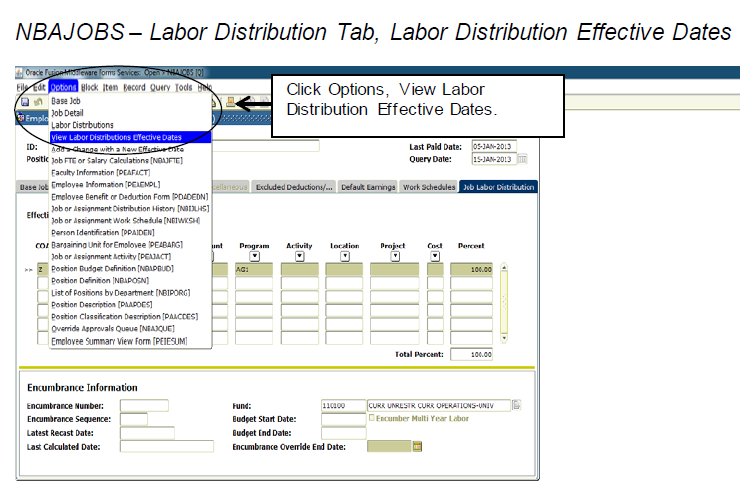Switch to the Work Schedules tab
This screenshot has width=740, height=492.
[429, 186]
